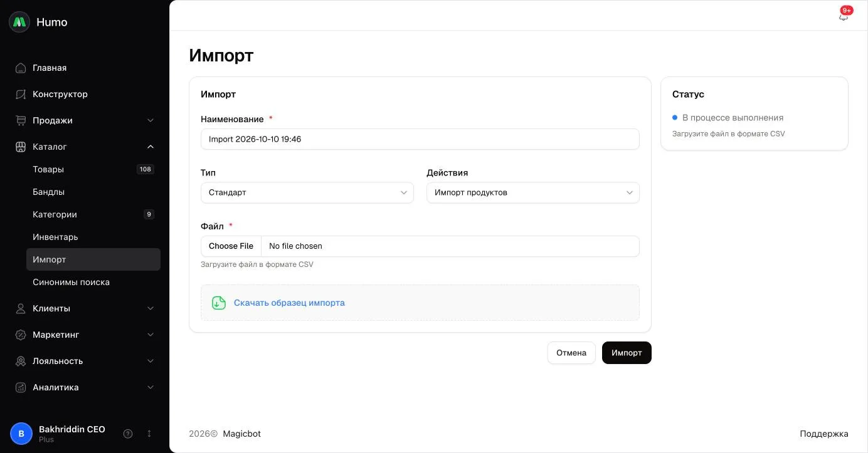
Task: Click the Choose File button
Action: click(231, 246)
